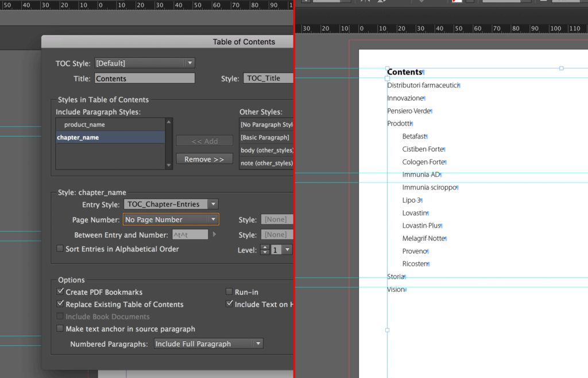Image resolution: width=588 pixels, height=378 pixels.
Task: Click the Lovastin Plus entry
Action: (x=421, y=225)
